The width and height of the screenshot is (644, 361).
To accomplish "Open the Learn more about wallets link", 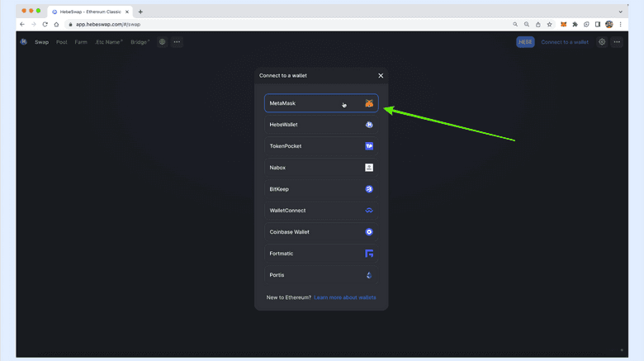I will pos(345,297).
